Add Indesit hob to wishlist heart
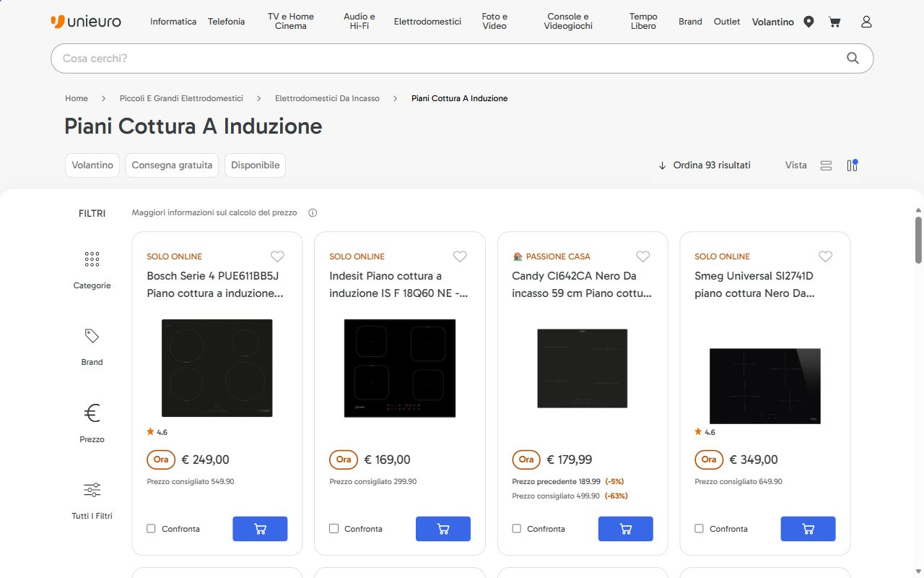The image size is (924, 578). tap(460, 256)
